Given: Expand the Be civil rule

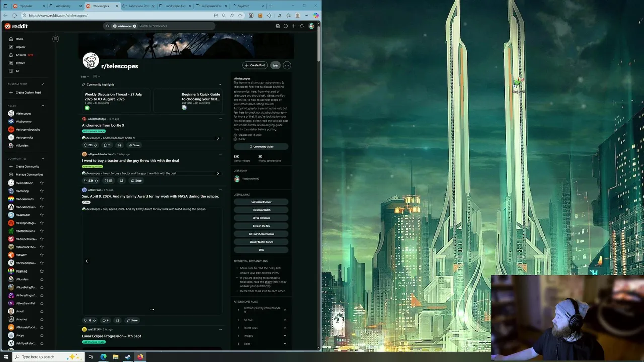Looking at the screenshot, I should [x=285, y=320].
